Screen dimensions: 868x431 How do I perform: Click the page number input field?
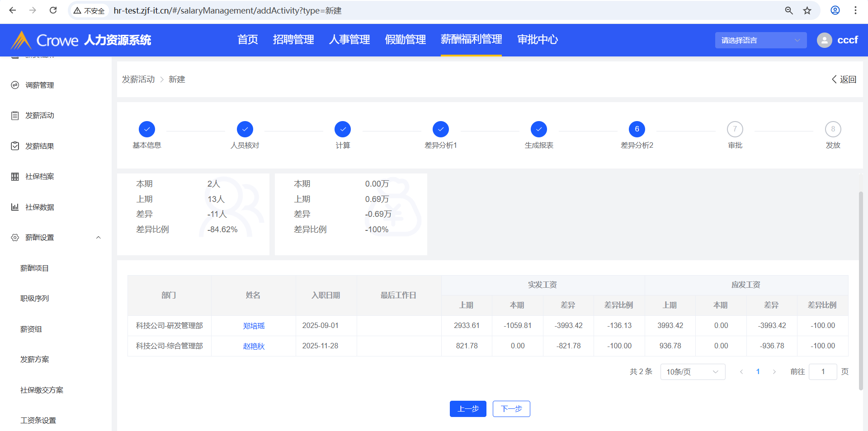(x=822, y=372)
